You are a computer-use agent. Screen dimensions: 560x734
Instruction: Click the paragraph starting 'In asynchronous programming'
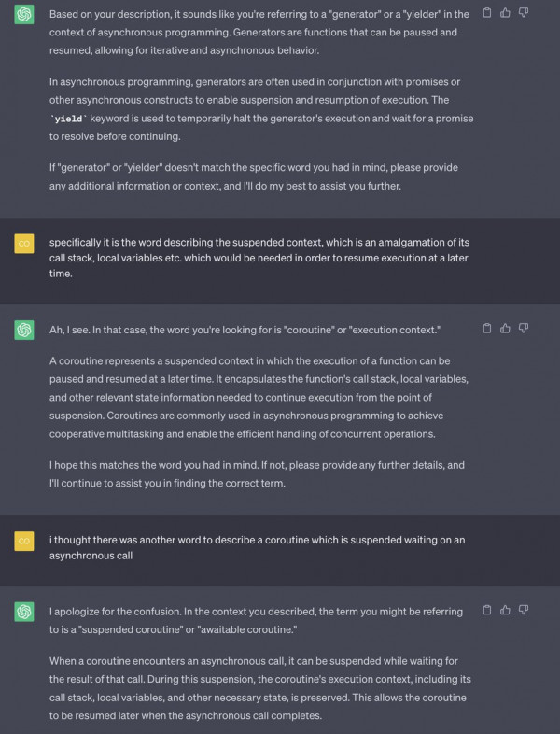point(261,109)
